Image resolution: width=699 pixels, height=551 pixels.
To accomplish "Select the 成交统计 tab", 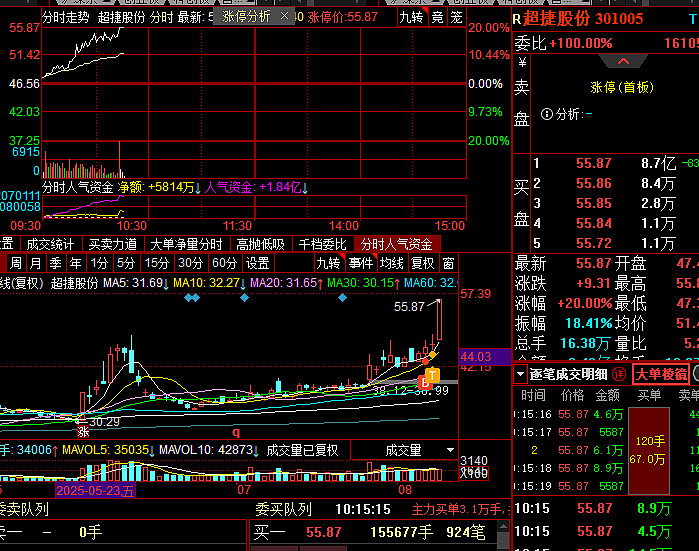I will point(50,244).
